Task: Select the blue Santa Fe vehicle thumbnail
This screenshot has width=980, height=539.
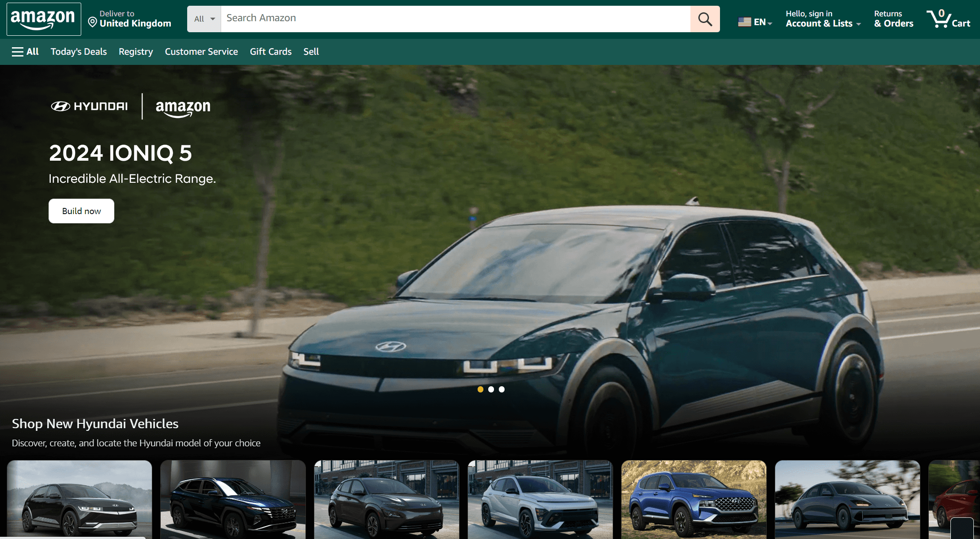Action: (693, 499)
